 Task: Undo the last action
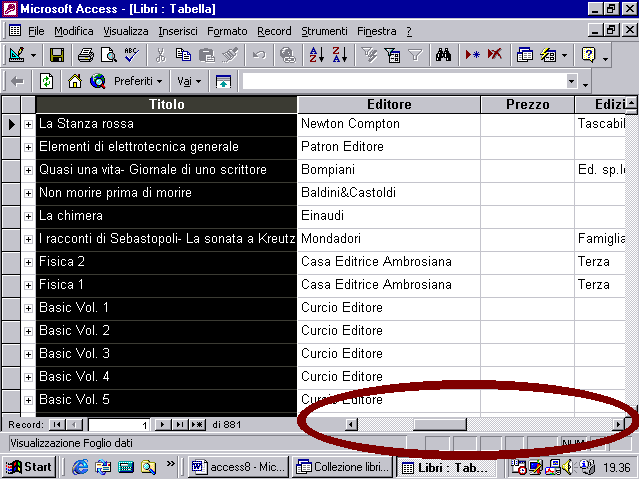[259, 55]
